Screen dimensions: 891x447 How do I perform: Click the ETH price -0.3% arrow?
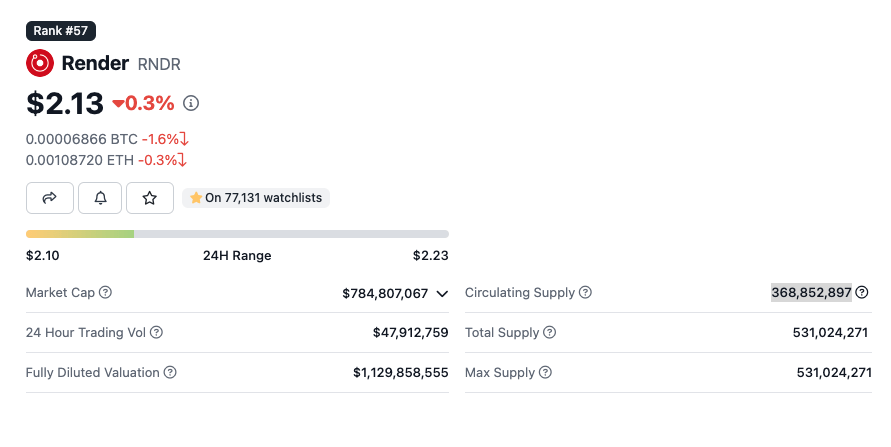tap(182, 160)
